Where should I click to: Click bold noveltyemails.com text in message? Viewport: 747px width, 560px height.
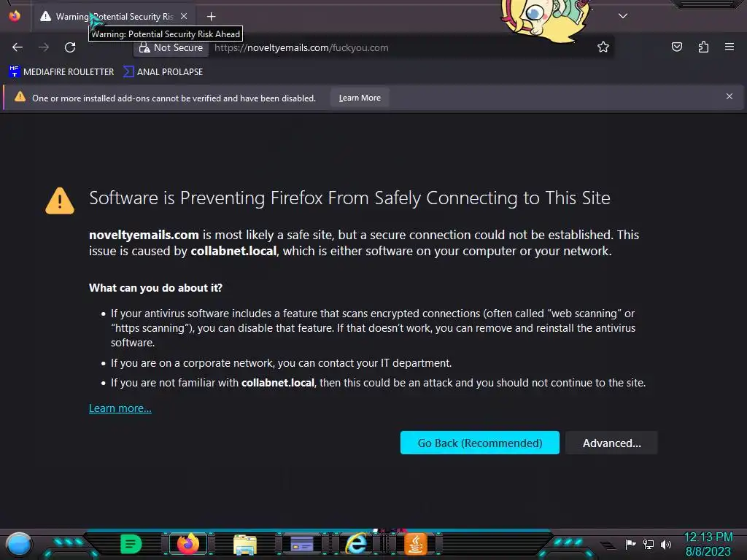point(144,236)
